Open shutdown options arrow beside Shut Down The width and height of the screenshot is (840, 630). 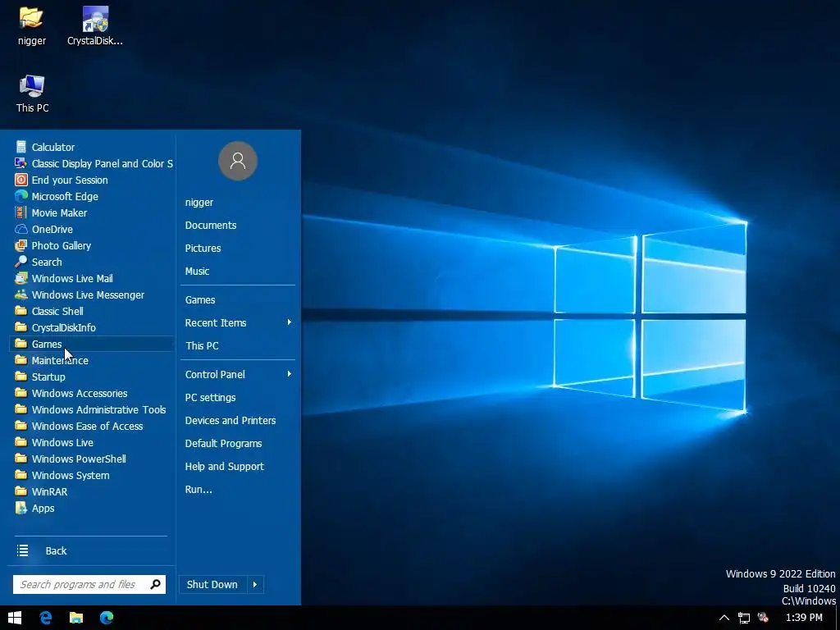[255, 584]
